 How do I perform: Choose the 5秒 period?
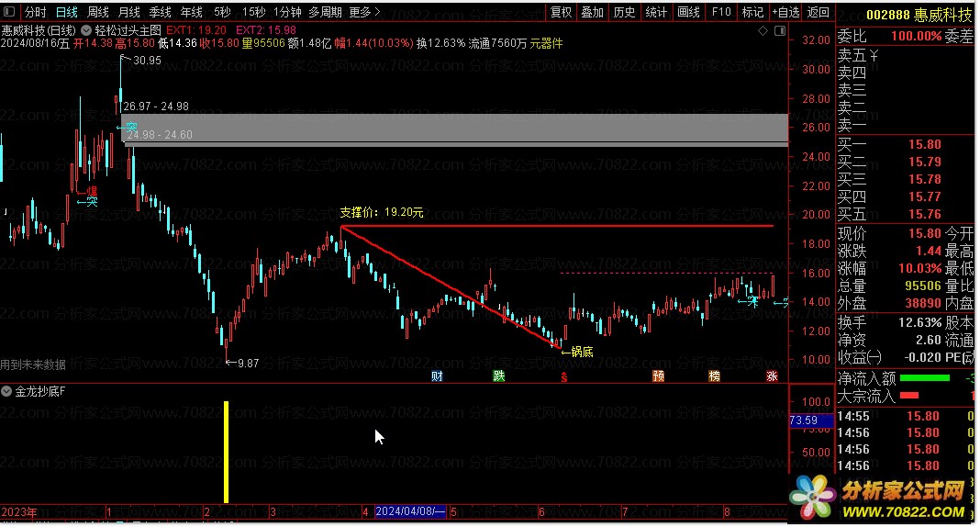pyautogui.click(x=222, y=12)
